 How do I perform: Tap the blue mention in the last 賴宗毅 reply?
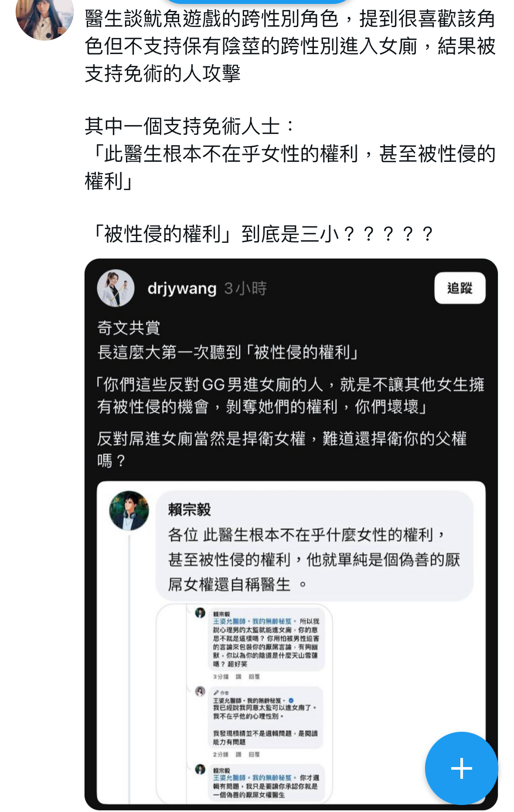pos(252,778)
